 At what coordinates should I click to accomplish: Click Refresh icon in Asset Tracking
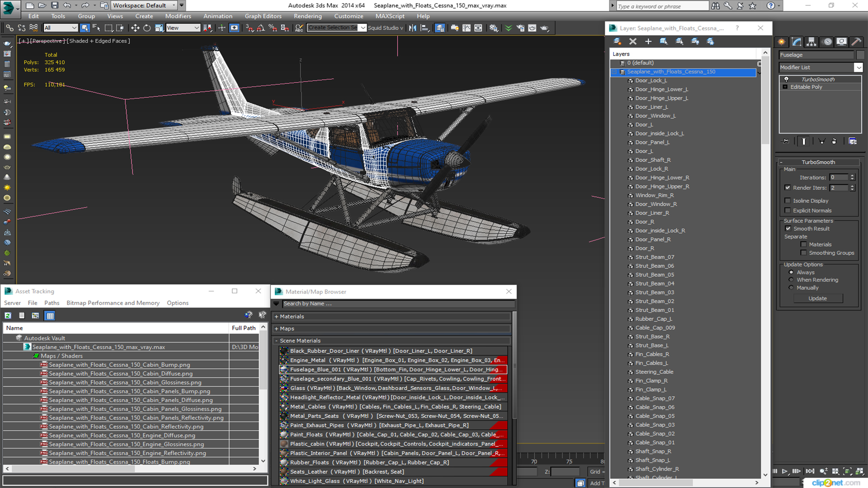8,315
